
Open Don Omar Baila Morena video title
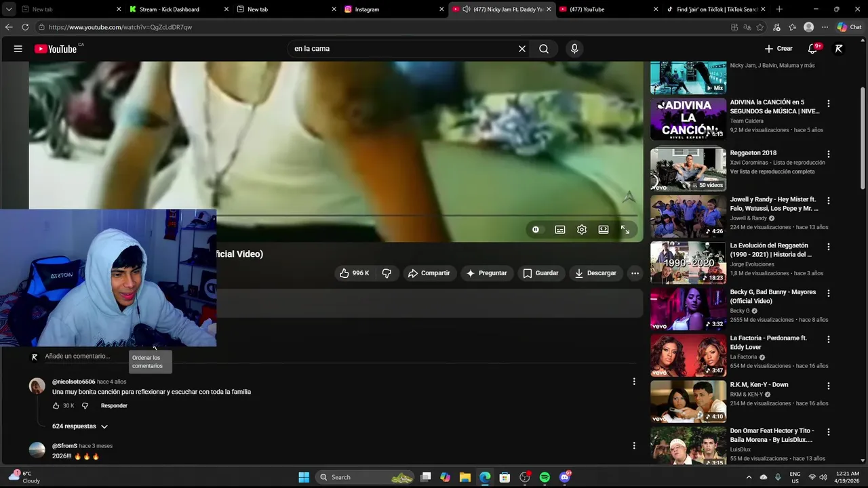point(772,435)
